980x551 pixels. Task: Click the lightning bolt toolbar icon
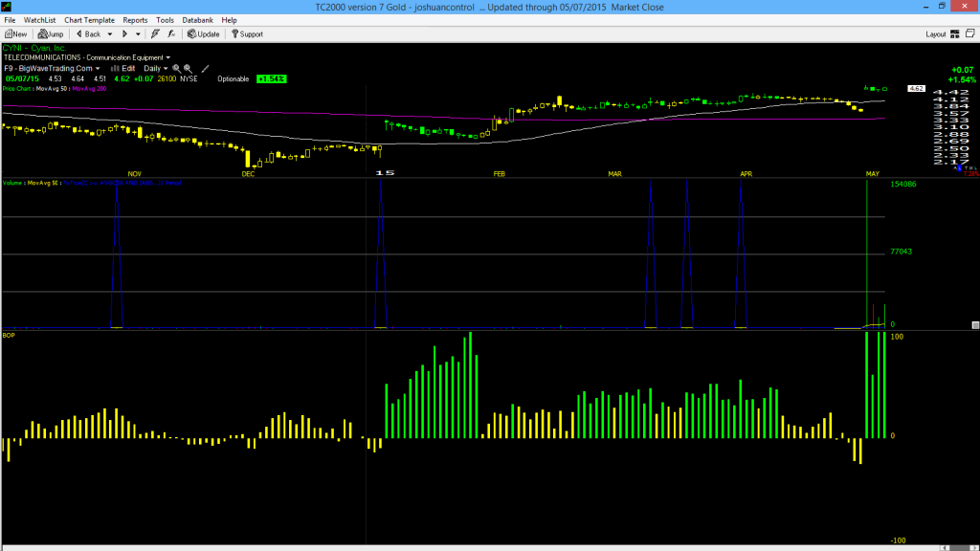click(x=155, y=34)
